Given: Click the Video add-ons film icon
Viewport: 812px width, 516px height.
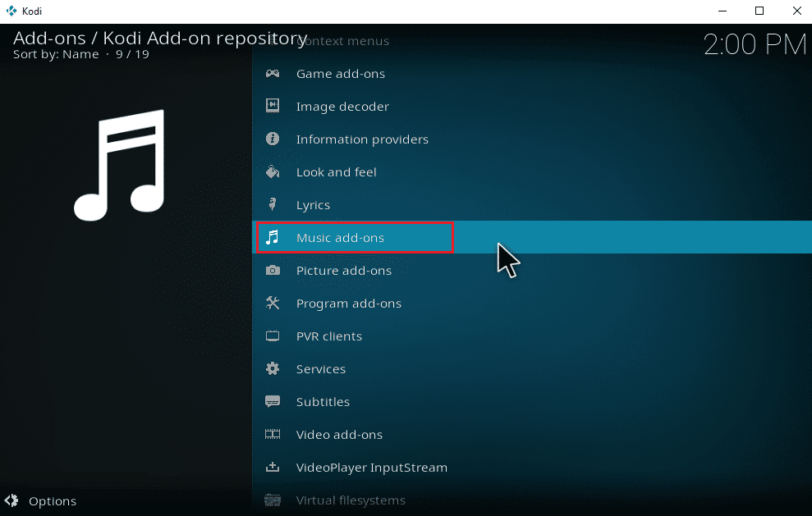Looking at the screenshot, I should click(273, 434).
